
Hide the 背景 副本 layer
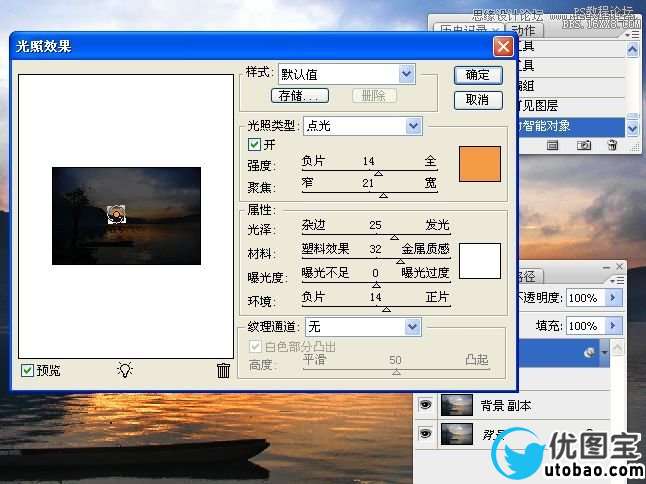pyautogui.click(x=425, y=405)
